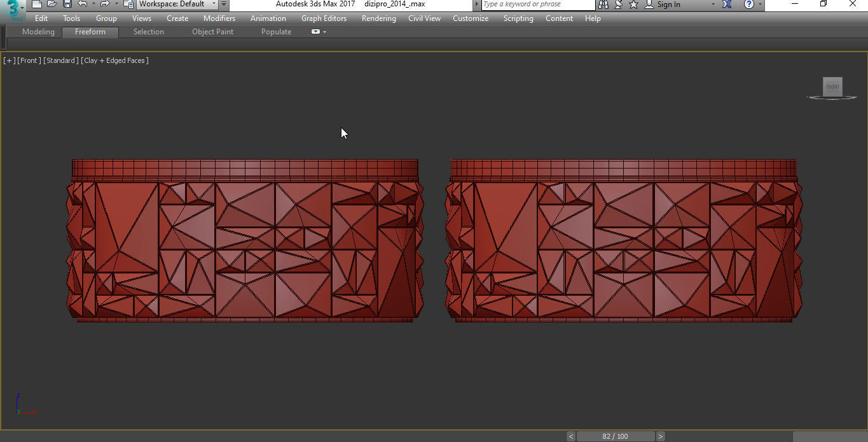
Task: Expand the Sign In dropdown arrow
Action: (712, 4)
